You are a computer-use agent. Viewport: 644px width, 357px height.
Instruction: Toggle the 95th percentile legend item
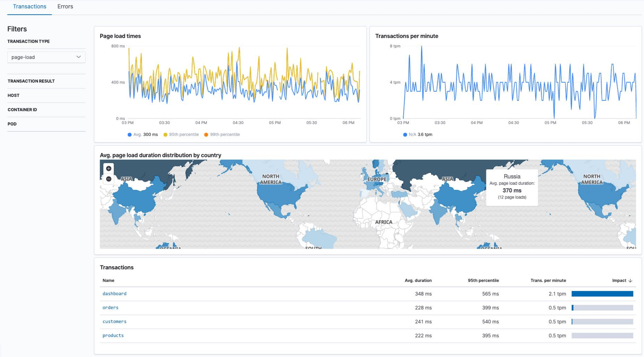click(x=181, y=135)
